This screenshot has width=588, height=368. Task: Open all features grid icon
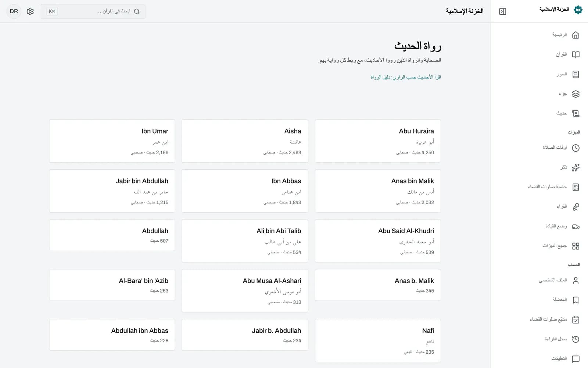[576, 246]
